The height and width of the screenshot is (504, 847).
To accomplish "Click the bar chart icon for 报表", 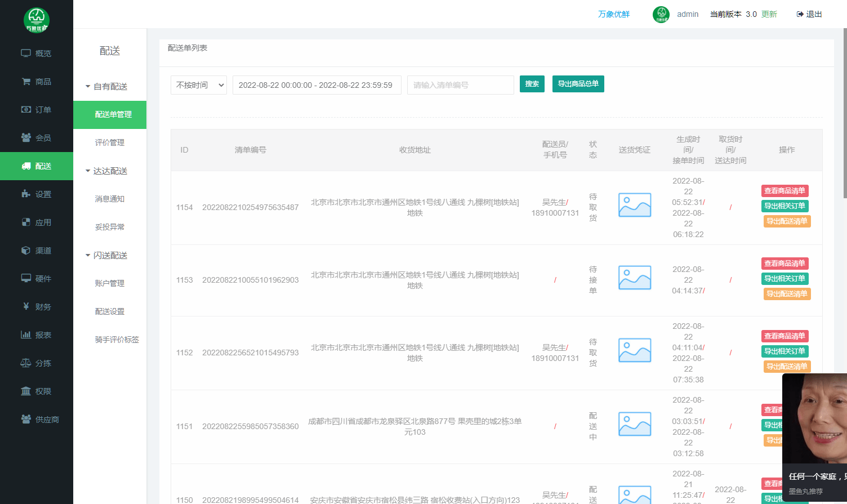I will coord(26,335).
